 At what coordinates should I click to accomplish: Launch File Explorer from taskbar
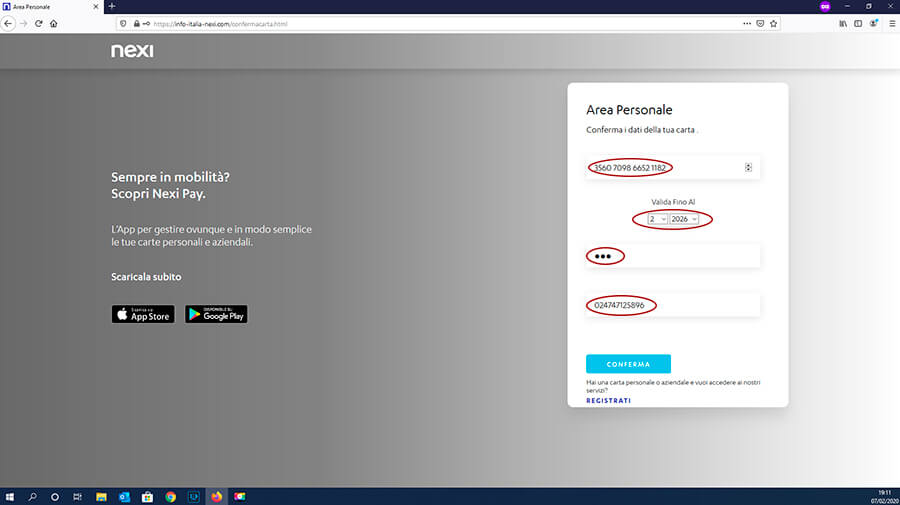click(101, 496)
